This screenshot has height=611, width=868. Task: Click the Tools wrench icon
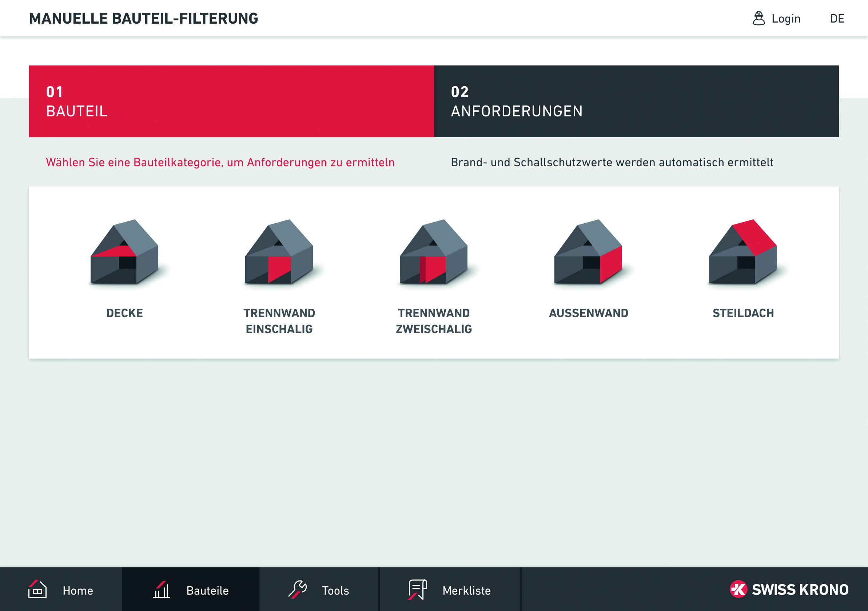298,590
